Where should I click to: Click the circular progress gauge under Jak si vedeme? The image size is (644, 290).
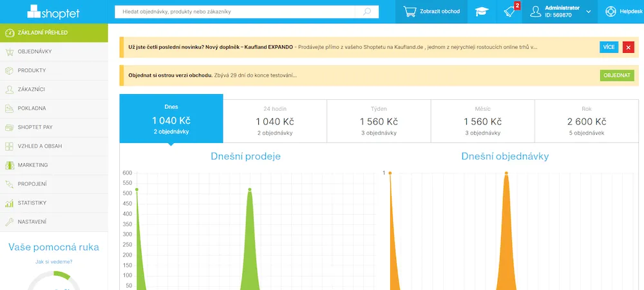[x=54, y=280]
